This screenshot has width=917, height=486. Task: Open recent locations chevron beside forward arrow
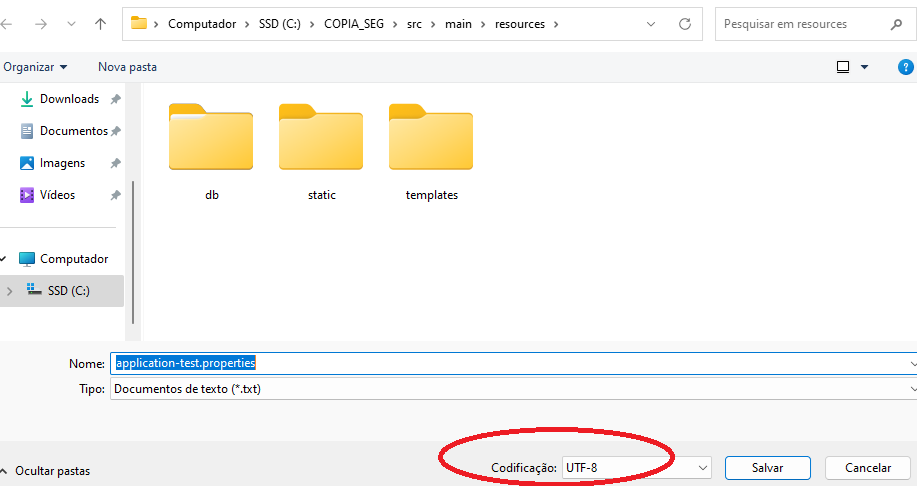[x=71, y=24]
